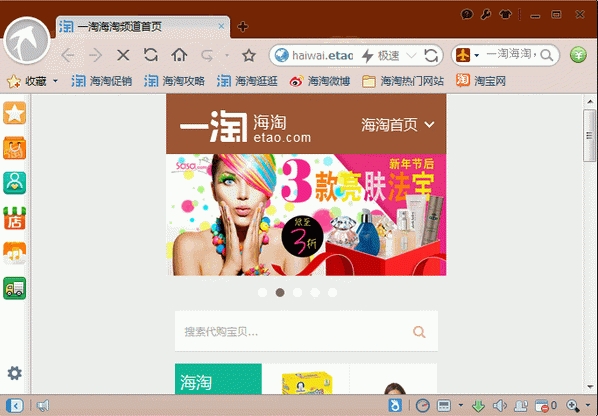Click the status bar zoom magnifier
The height and width of the screenshot is (416, 598).
(572, 405)
